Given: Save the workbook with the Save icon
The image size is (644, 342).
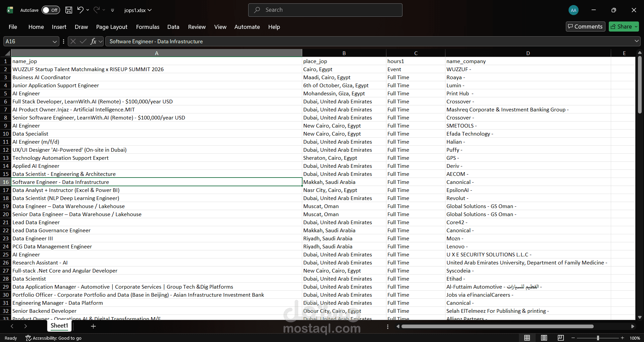Looking at the screenshot, I should 69,10.
